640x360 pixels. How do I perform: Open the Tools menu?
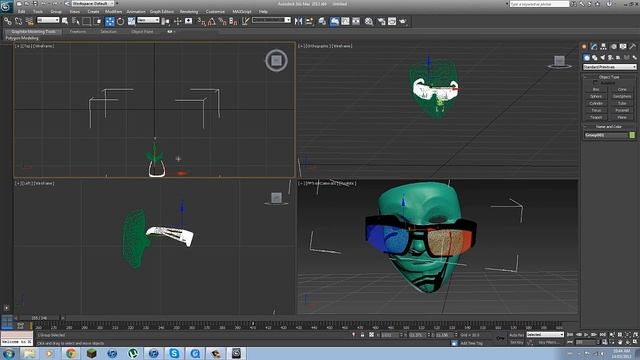click(38, 11)
